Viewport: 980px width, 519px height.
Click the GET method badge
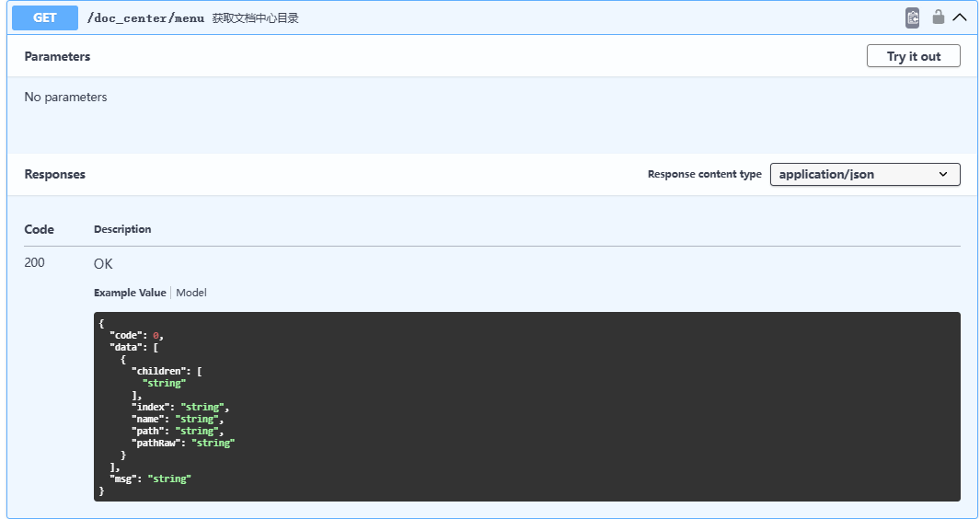45,17
